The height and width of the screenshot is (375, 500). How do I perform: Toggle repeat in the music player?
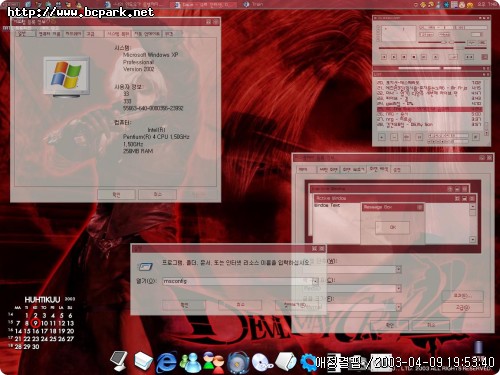tap(469, 57)
